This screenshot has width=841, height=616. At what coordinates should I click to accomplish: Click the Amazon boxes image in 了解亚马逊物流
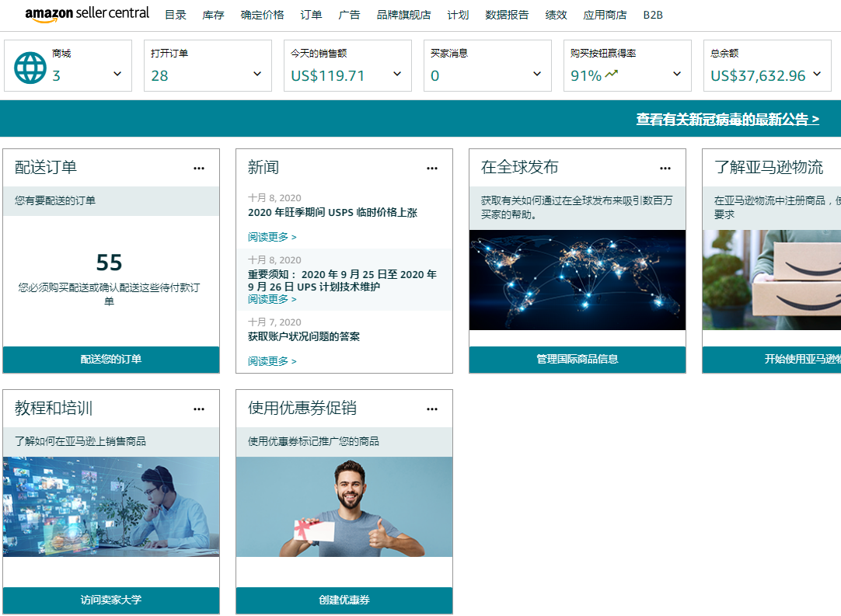pyautogui.click(x=771, y=280)
